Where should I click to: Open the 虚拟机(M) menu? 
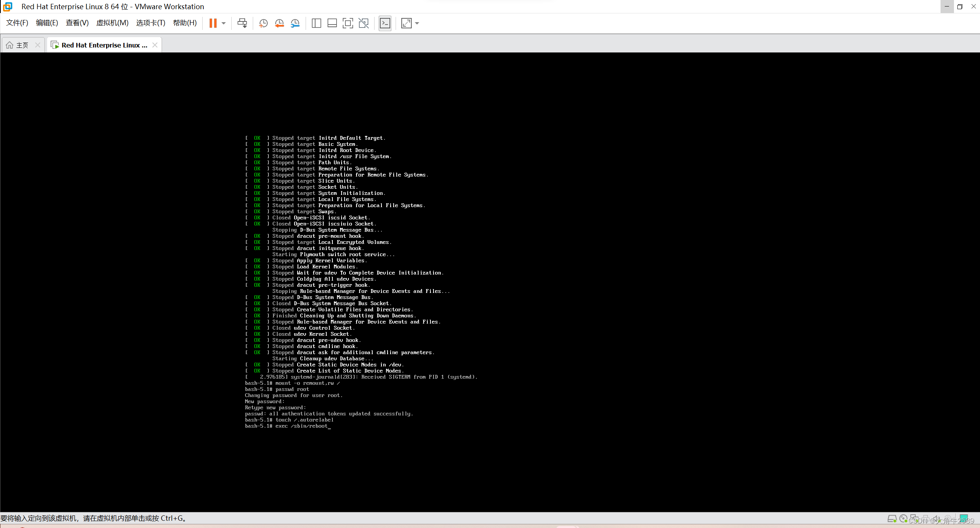click(x=112, y=23)
